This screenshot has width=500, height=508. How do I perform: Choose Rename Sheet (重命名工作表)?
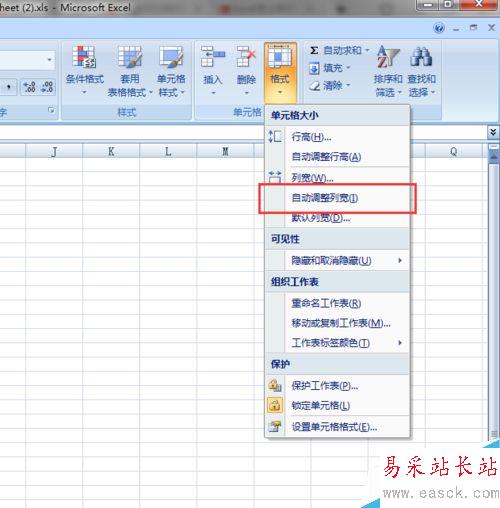pyautogui.click(x=337, y=303)
